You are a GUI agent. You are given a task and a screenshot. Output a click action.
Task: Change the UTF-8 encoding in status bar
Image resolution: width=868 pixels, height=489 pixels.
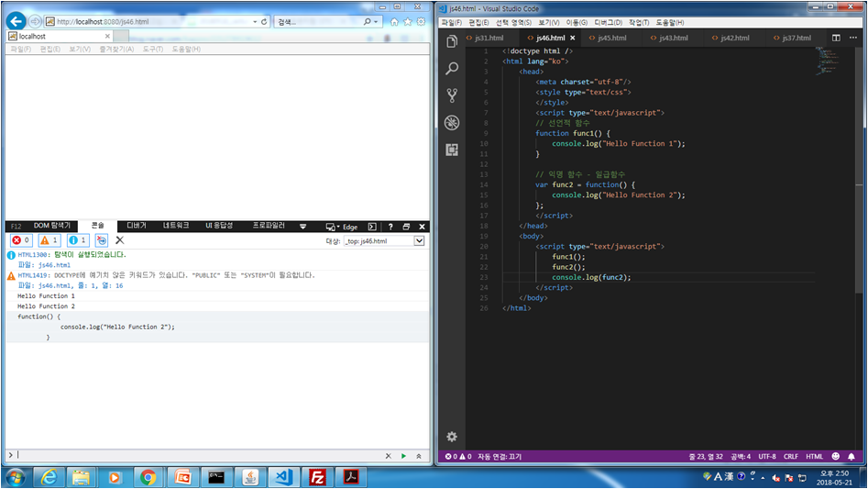[x=766, y=456]
